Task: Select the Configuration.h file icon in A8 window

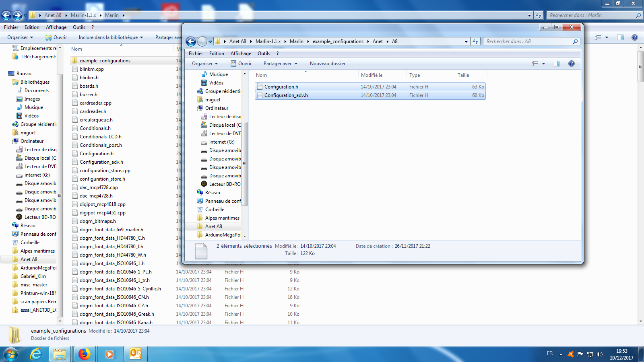Action: (x=260, y=87)
